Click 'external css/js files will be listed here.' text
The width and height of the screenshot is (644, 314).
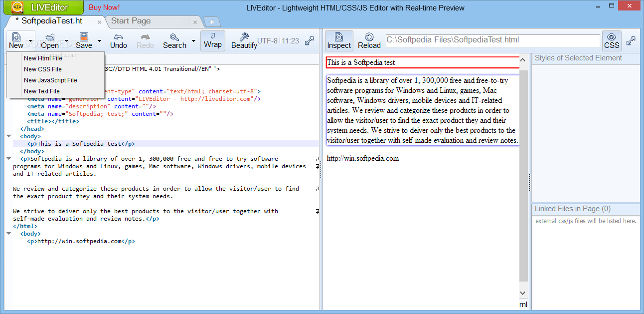click(x=586, y=221)
